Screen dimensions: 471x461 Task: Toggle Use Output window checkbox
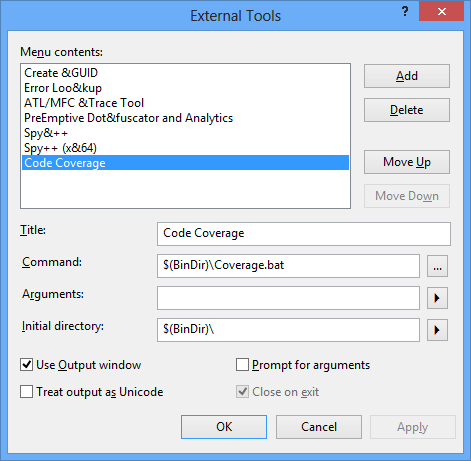tap(26, 365)
